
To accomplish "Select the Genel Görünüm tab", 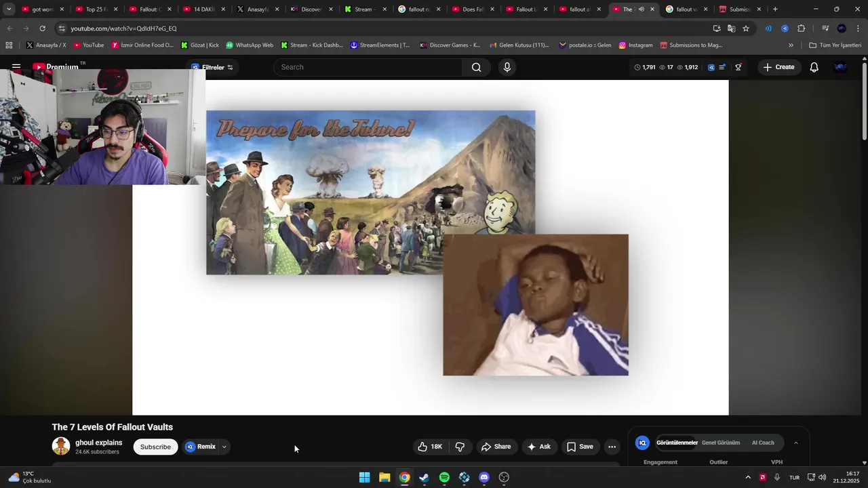I will pos(721,443).
